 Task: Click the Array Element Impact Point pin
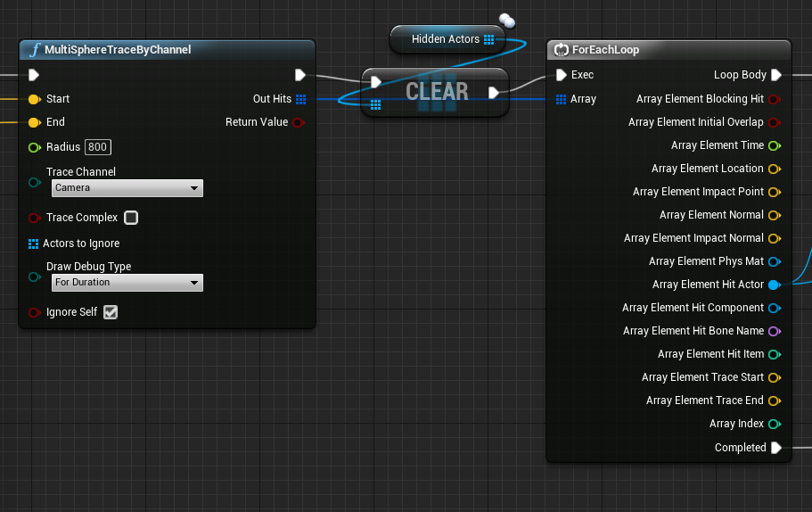[x=775, y=193]
